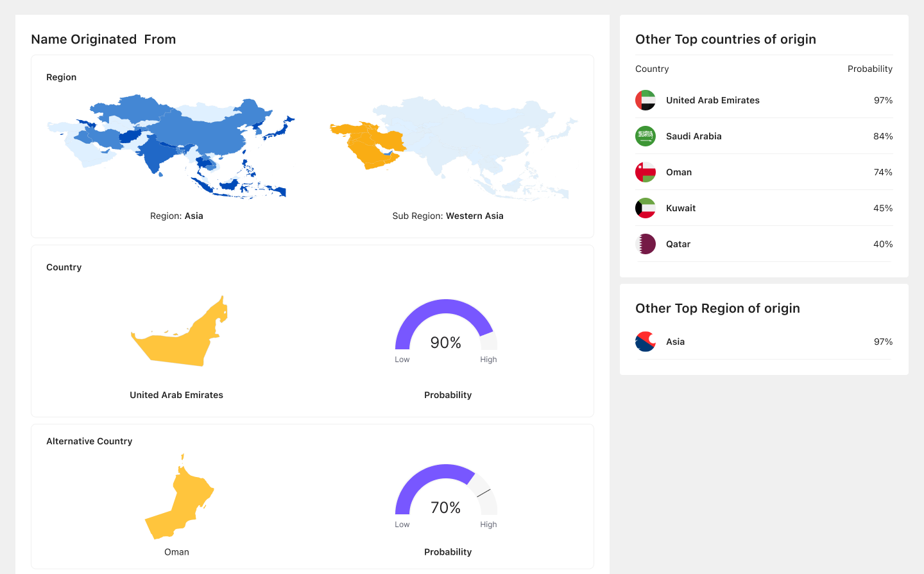Click the Oman caption under alternative country map
This screenshot has height=574, width=924.
(x=176, y=552)
